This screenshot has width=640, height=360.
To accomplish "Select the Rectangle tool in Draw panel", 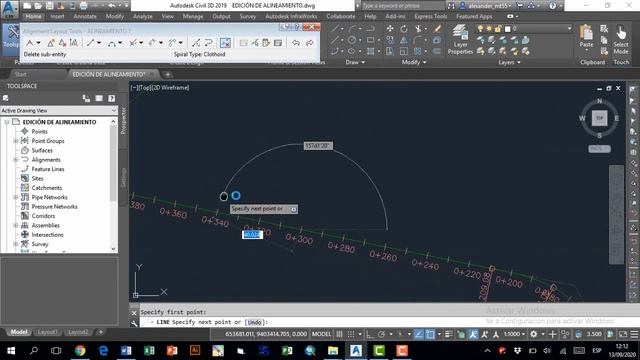I will click(x=371, y=40).
